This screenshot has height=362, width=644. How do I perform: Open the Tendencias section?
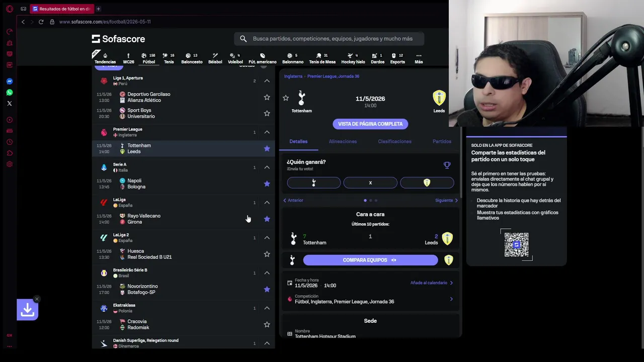105,58
